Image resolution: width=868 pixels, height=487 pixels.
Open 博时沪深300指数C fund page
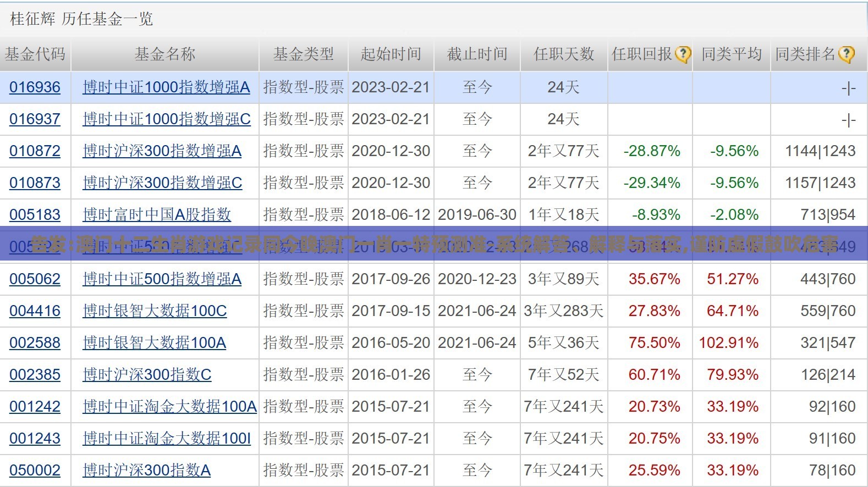pyautogui.click(x=147, y=375)
